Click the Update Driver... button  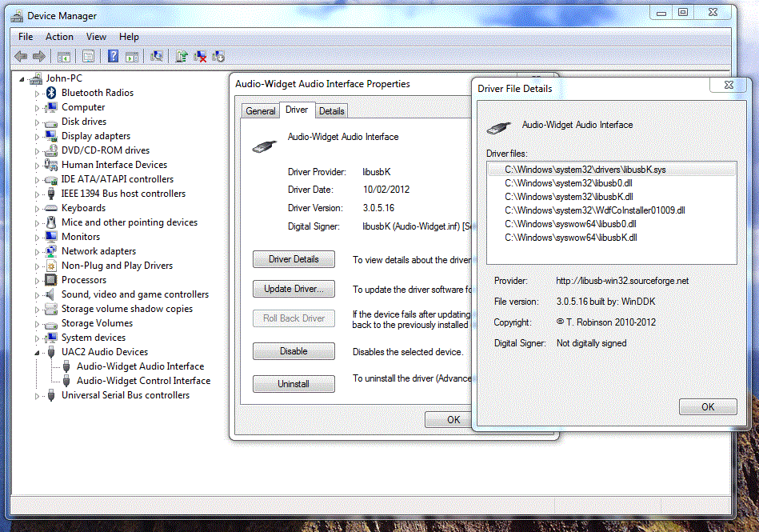tap(294, 289)
